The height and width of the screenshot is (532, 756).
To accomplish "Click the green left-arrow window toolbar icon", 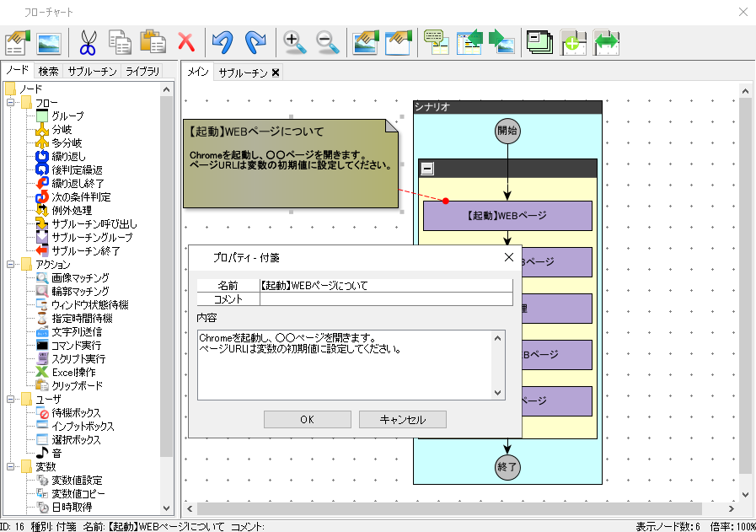I will pos(469,42).
